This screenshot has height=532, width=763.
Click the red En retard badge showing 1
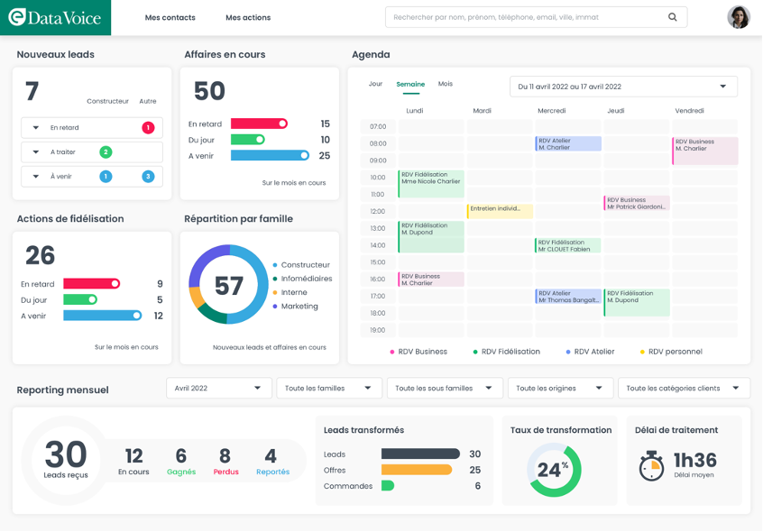pos(148,128)
